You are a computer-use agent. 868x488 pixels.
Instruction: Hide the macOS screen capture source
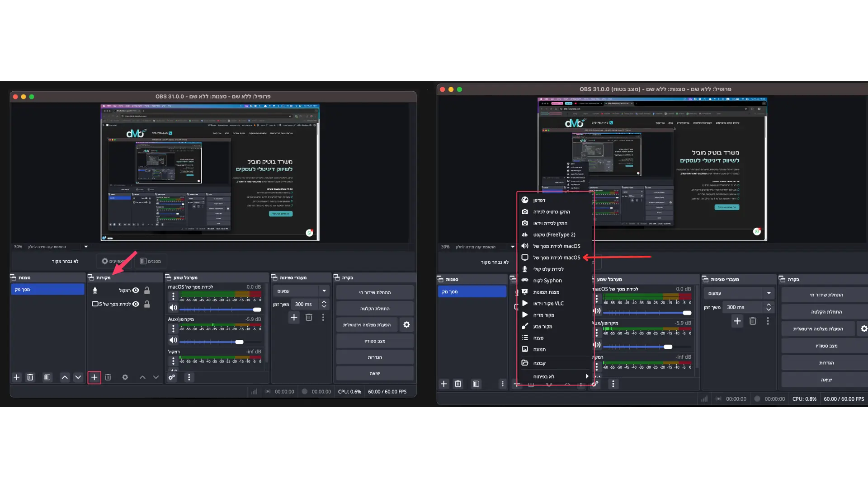click(136, 304)
